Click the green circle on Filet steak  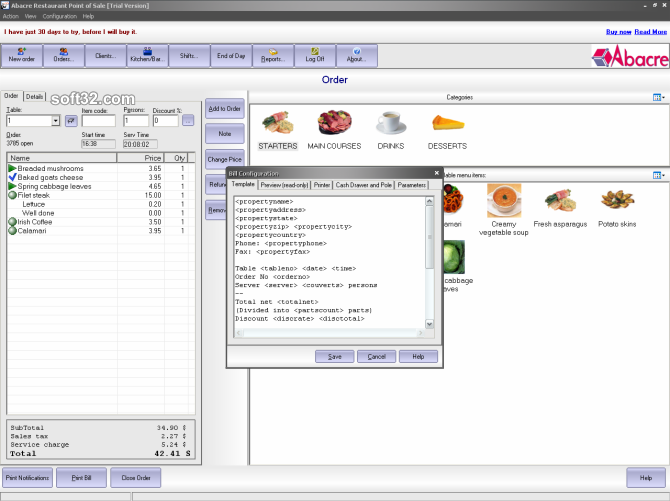[x=12, y=195]
